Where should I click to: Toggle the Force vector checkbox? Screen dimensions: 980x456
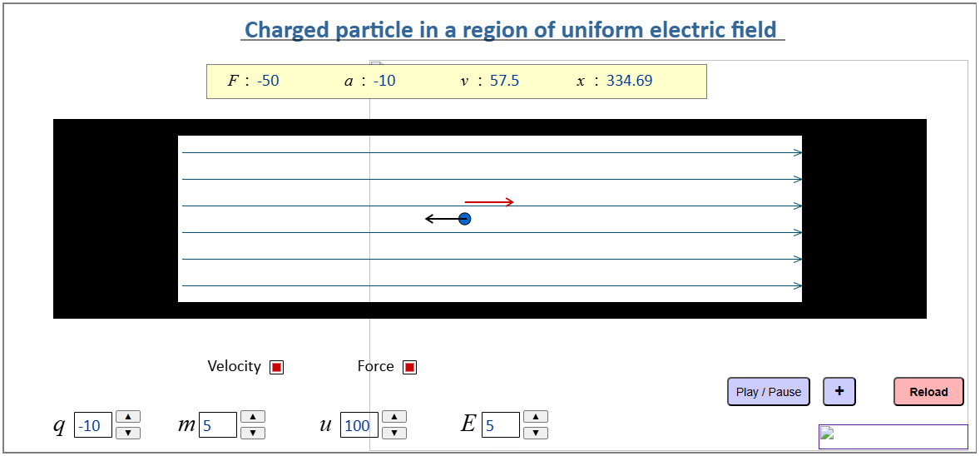tap(409, 367)
